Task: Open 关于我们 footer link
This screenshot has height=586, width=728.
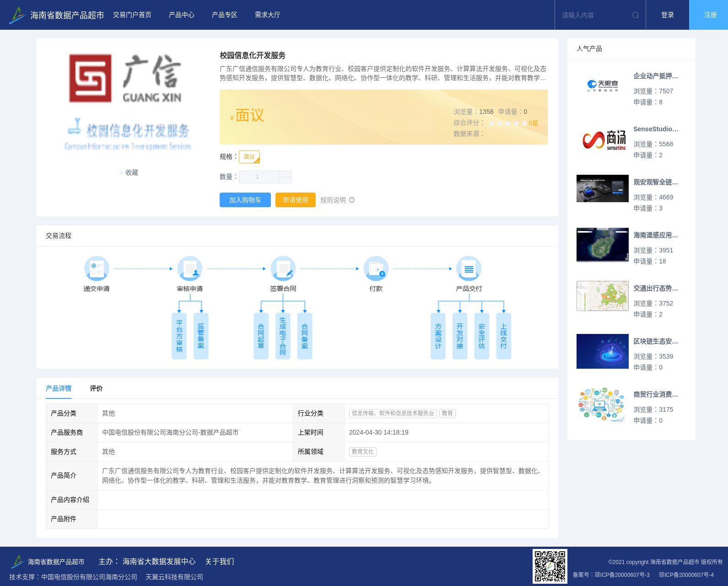Action: point(220,561)
